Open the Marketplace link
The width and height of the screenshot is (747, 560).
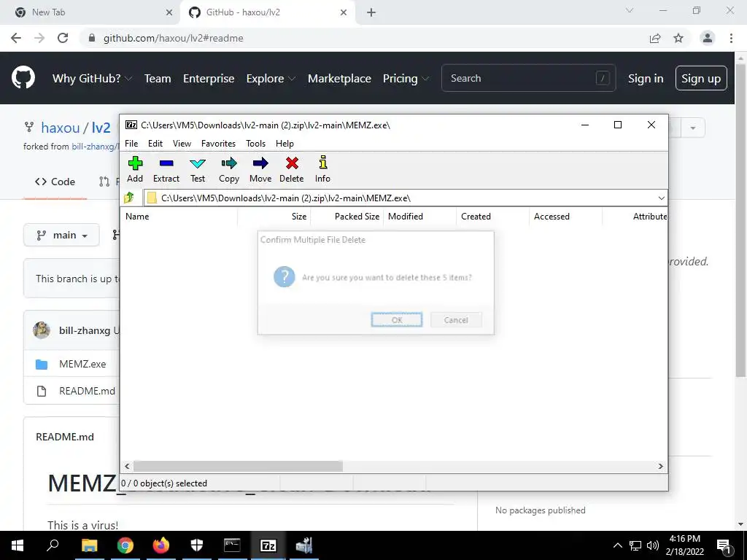[339, 79]
